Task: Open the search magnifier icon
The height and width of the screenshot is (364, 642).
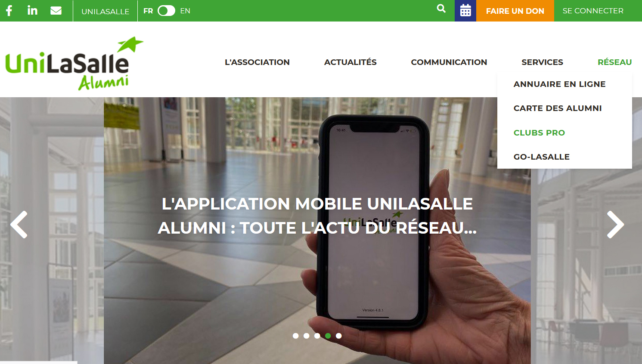Action: click(441, 9)
